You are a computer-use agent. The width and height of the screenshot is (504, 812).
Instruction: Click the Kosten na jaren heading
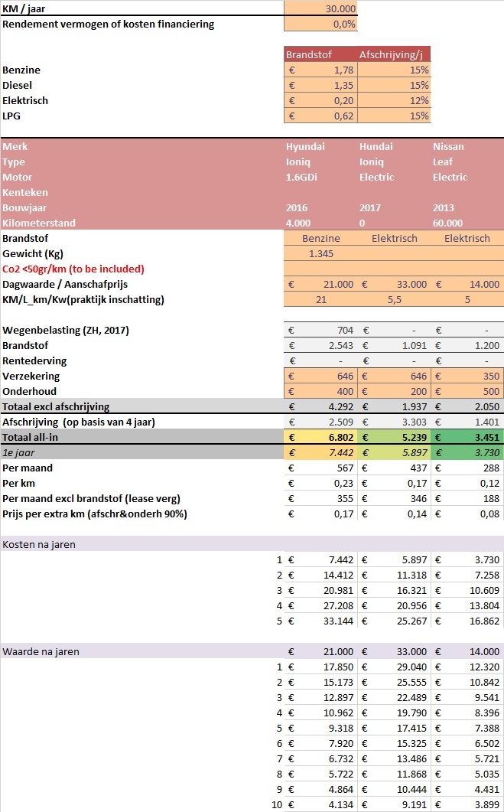coord(39,544)
